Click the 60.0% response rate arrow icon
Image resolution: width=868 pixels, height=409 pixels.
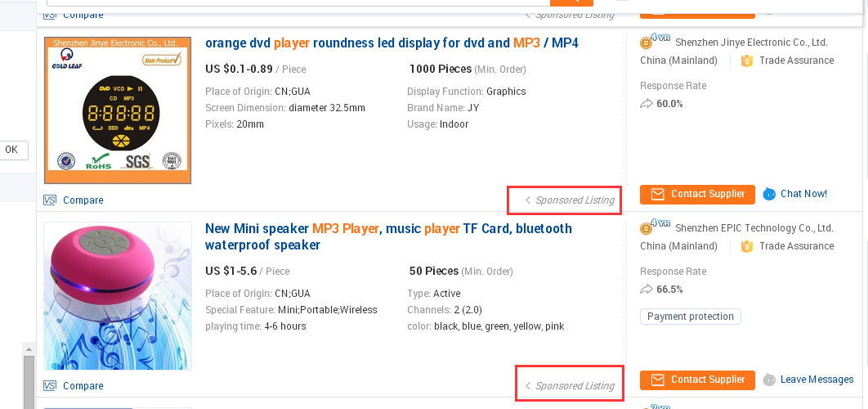point(646,104)
